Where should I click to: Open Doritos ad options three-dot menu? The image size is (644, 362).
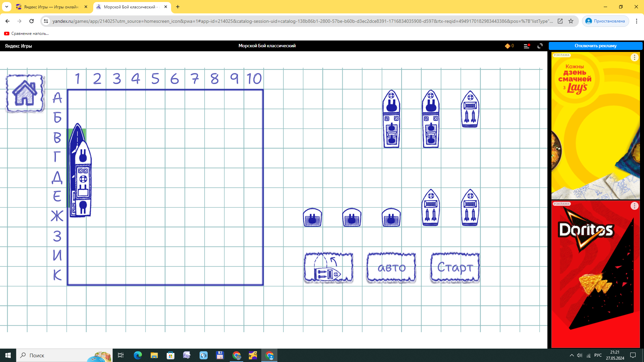pyautogui.click(x=634, y=206)
